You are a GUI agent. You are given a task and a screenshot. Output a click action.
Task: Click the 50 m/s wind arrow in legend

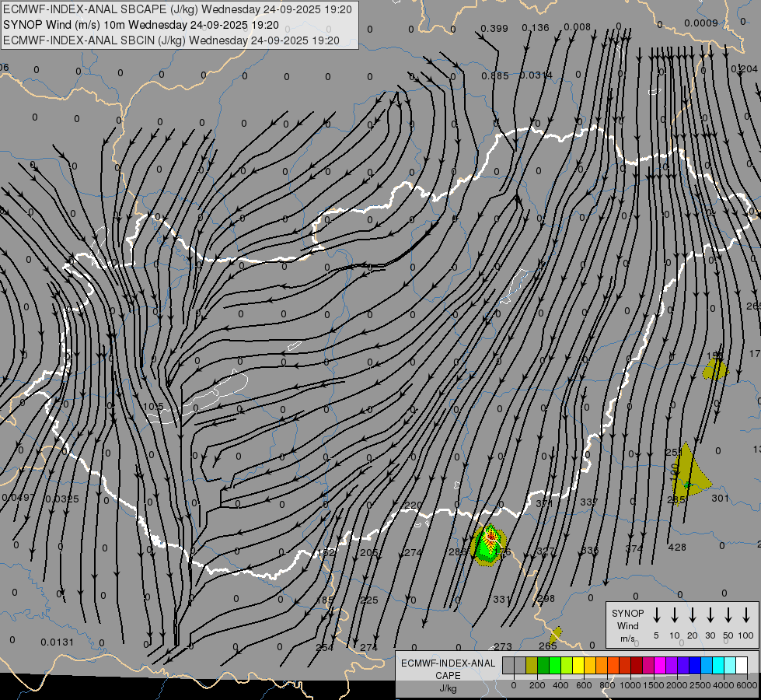tap(728, 615)
